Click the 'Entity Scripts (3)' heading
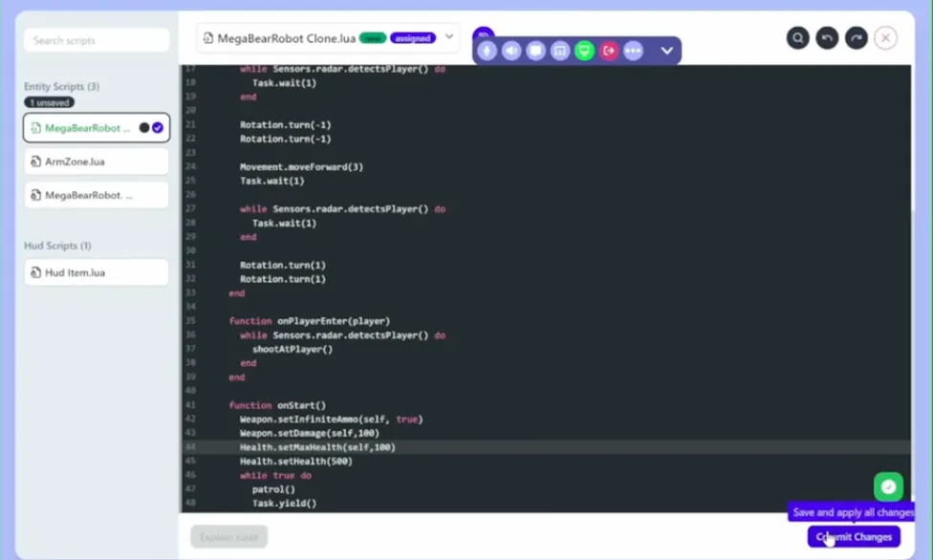 (62, 86)
